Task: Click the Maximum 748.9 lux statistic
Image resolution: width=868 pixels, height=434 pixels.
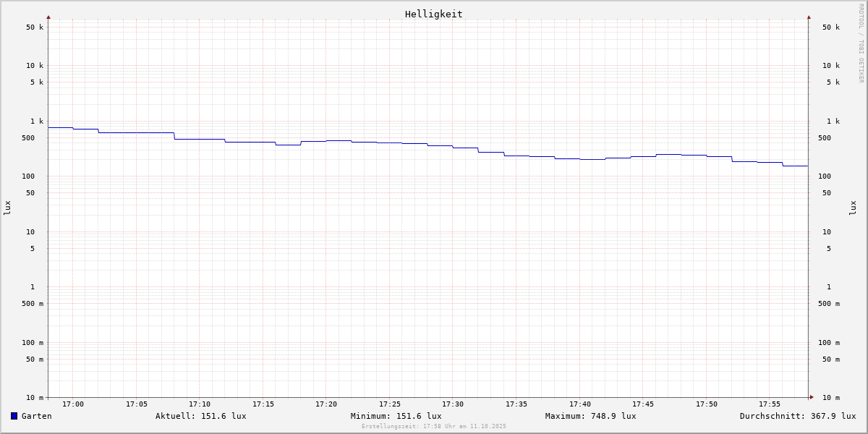Action: coord(590,416)
